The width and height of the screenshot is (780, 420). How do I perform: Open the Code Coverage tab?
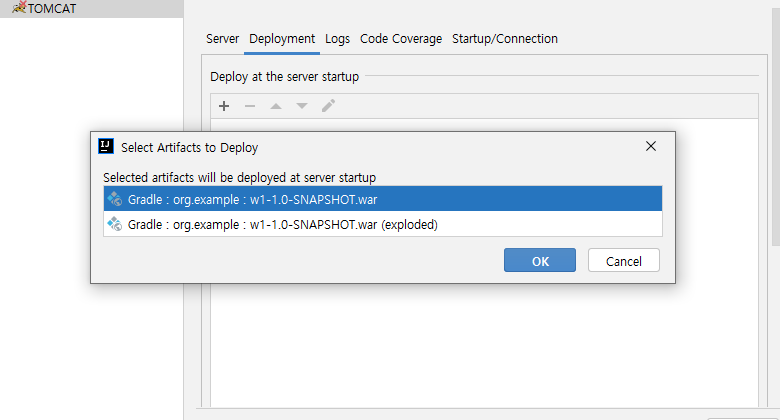click(x=401, y=39)
